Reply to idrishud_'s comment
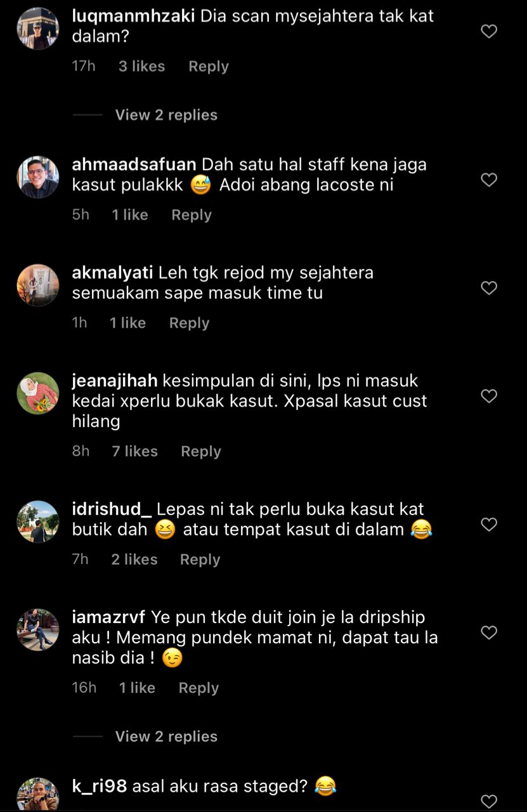The height and width of the screenshot is (812, 527). (x=200, y=560)
